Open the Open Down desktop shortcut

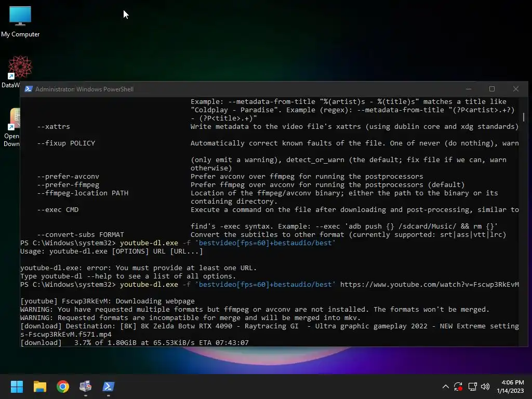[11, 128]
